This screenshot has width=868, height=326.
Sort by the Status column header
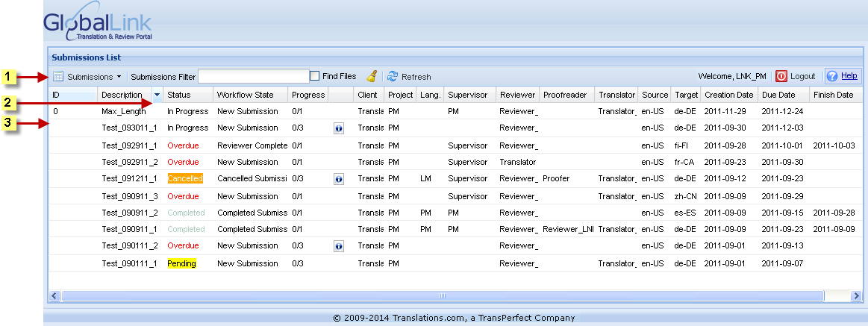click(179, 95)
